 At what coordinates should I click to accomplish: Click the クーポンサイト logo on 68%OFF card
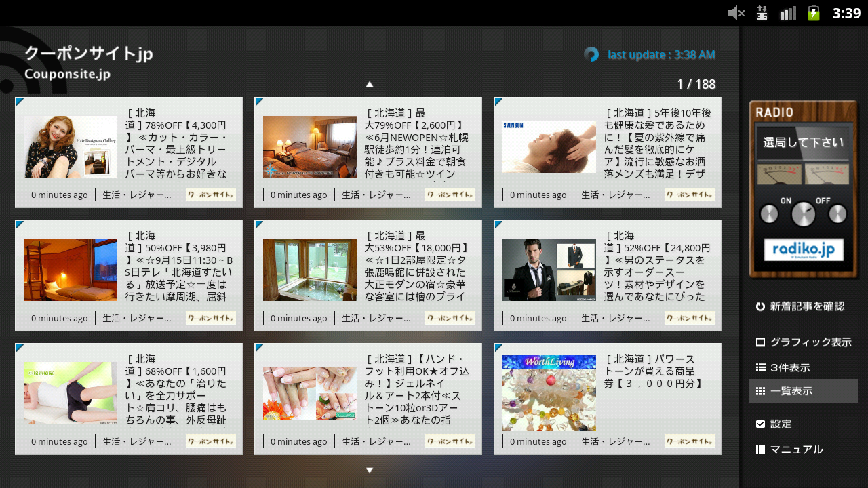tap(211, 441)
